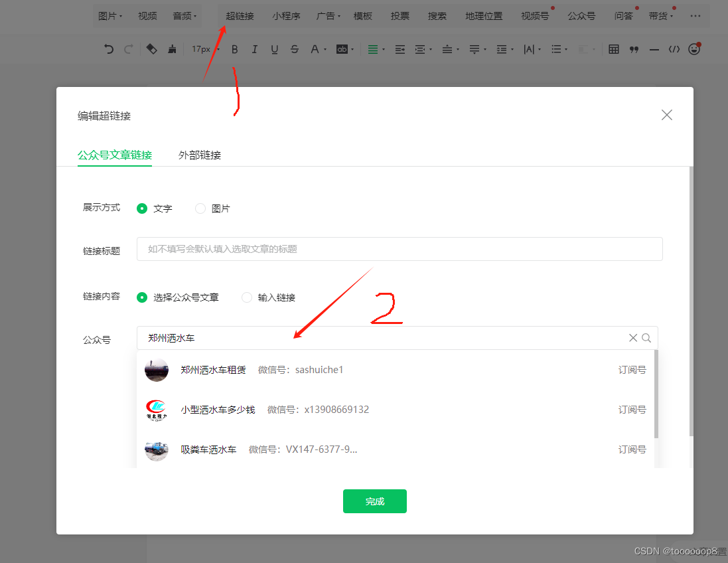The image size is (728, 563).
Task: Toggle underline formatting
Action: [x=274, y=49]
